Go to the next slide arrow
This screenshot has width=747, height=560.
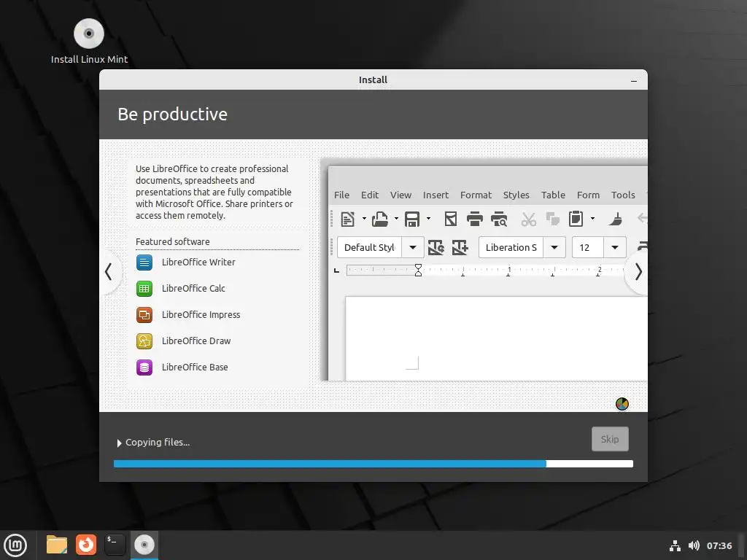click(x=638, y=272)
